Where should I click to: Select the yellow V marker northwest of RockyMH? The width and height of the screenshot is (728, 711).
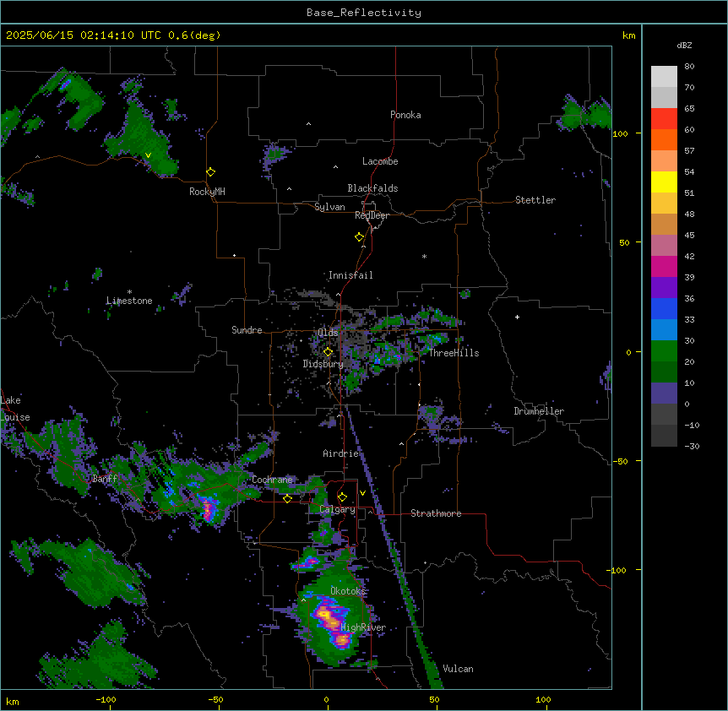[148, 155]
